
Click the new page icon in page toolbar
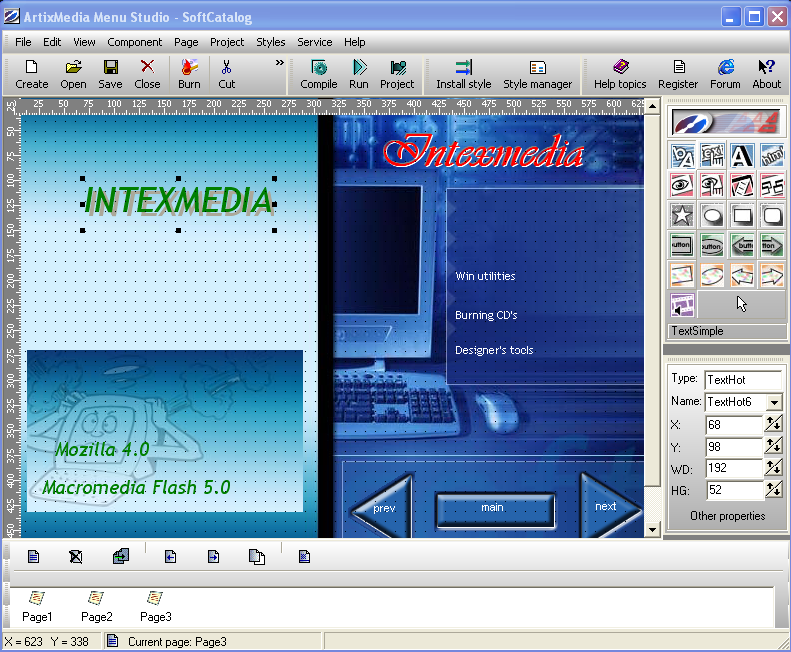coord(33,557)
